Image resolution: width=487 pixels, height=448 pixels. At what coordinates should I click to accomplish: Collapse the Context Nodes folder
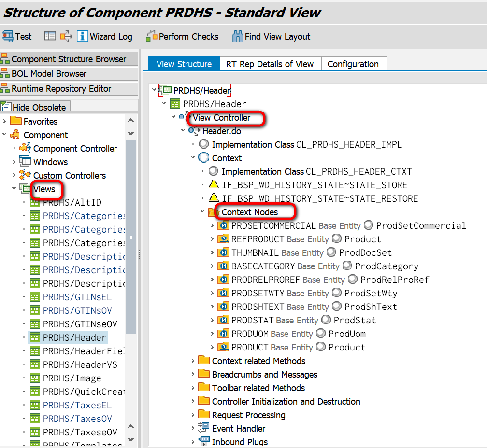[x=202, y=211]
